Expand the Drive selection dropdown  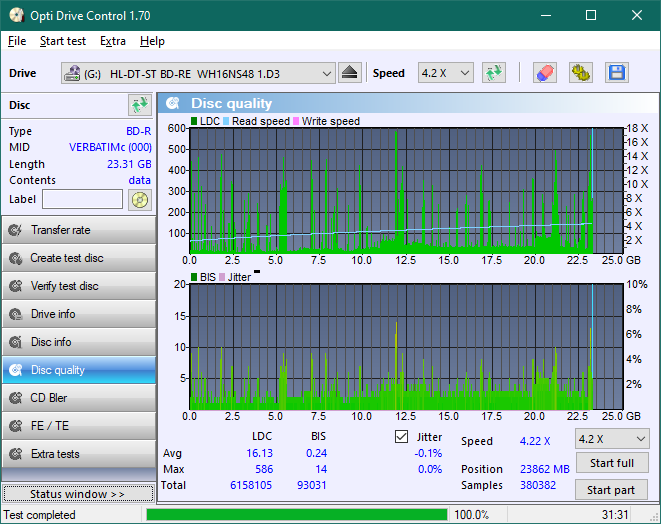coord(327,73)
